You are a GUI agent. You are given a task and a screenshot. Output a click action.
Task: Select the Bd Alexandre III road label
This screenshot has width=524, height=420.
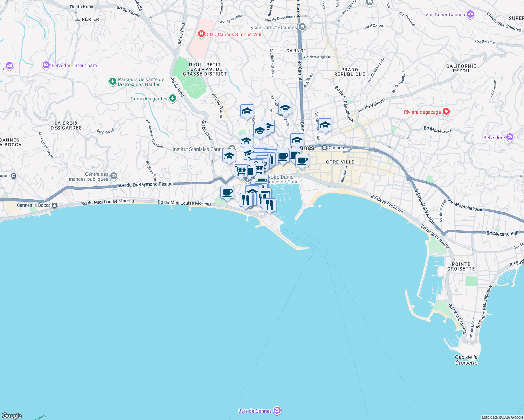click(502, 233)
